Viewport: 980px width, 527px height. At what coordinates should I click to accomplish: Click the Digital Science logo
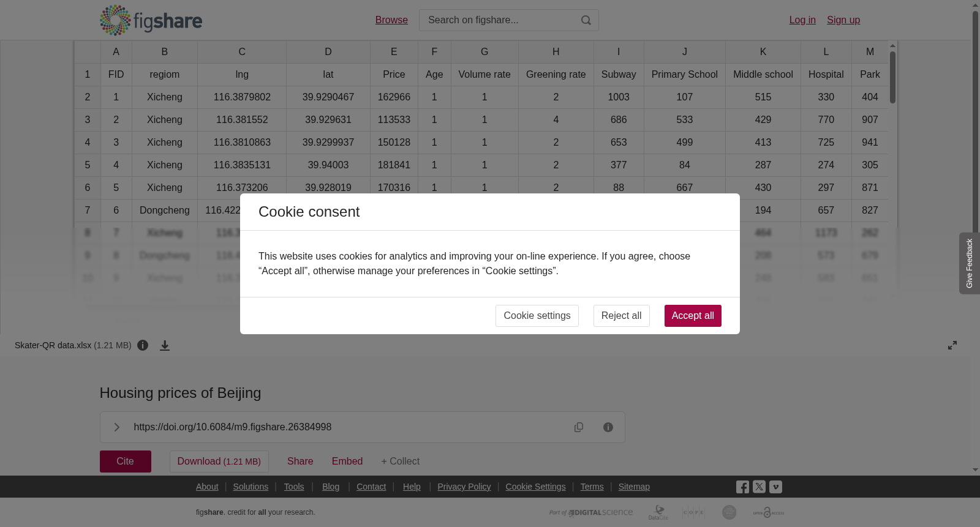pos(591,512)
